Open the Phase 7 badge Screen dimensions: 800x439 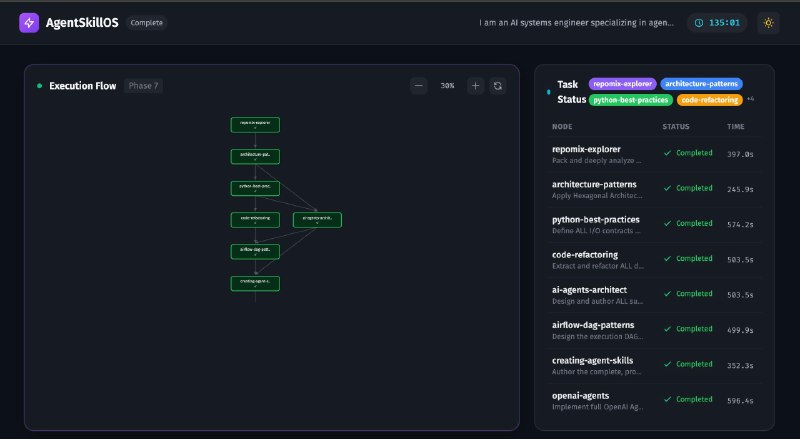pos(143,86)
